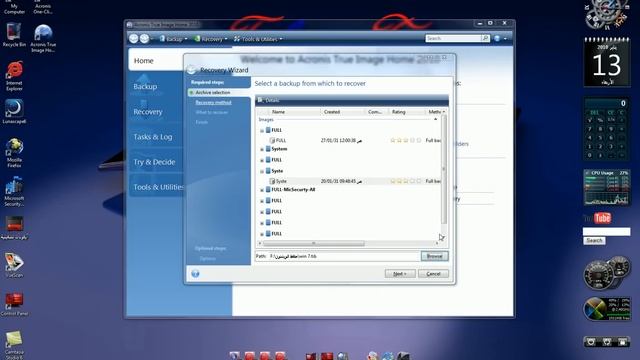This screenshot has height=360, width=640.
Task: Expand the System archive
Action: 262,149
